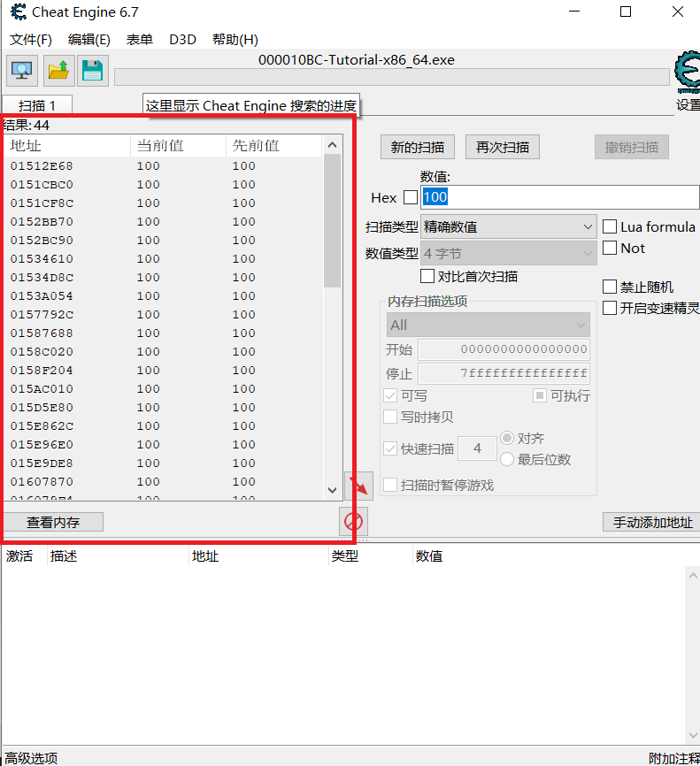Enable the Hex checkbox

411,197
